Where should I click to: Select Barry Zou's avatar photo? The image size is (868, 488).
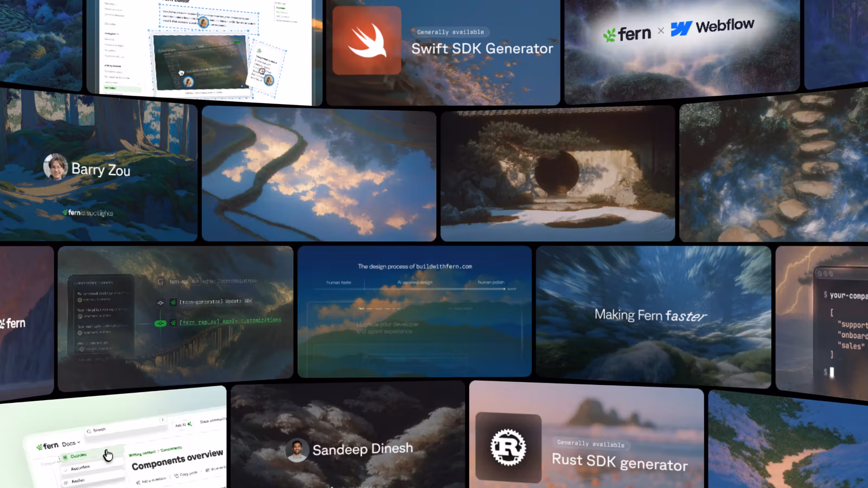[55, 166]
